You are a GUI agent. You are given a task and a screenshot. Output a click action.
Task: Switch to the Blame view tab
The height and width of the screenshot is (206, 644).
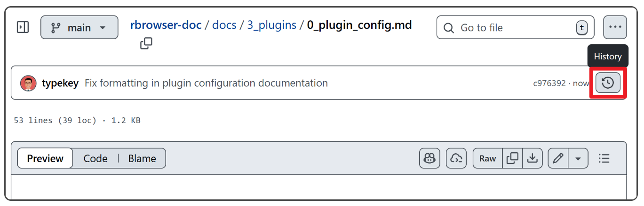[142, 158]
